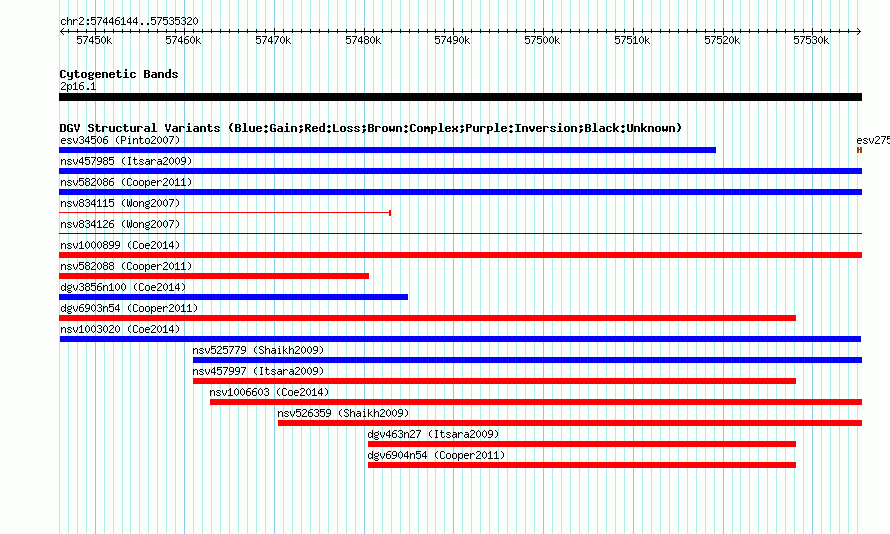Click the nsv582086 (Cooper2011) label
The height and width of the screenshot is (534, 890).
[x=126, y=182]
